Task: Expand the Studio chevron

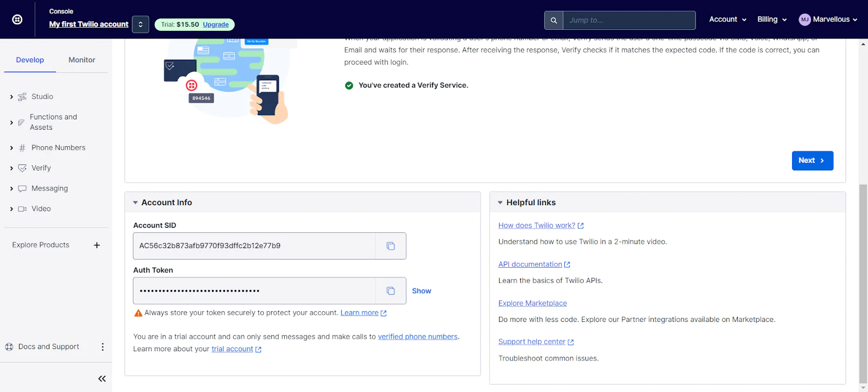Action: pos(11,97)
